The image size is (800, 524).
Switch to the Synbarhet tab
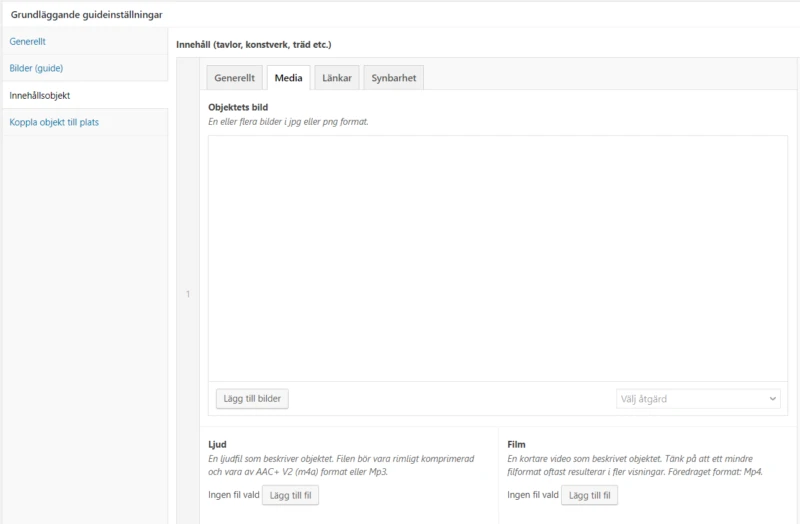coord(393,78)
